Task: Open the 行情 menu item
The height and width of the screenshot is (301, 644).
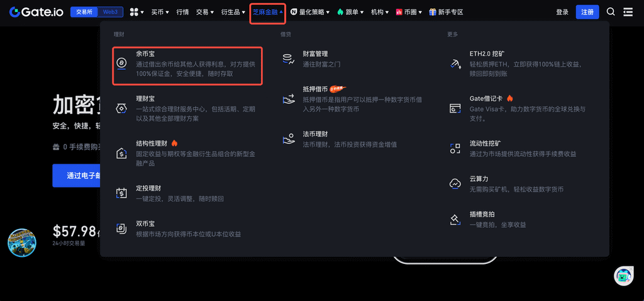Action: coord(183,12)
